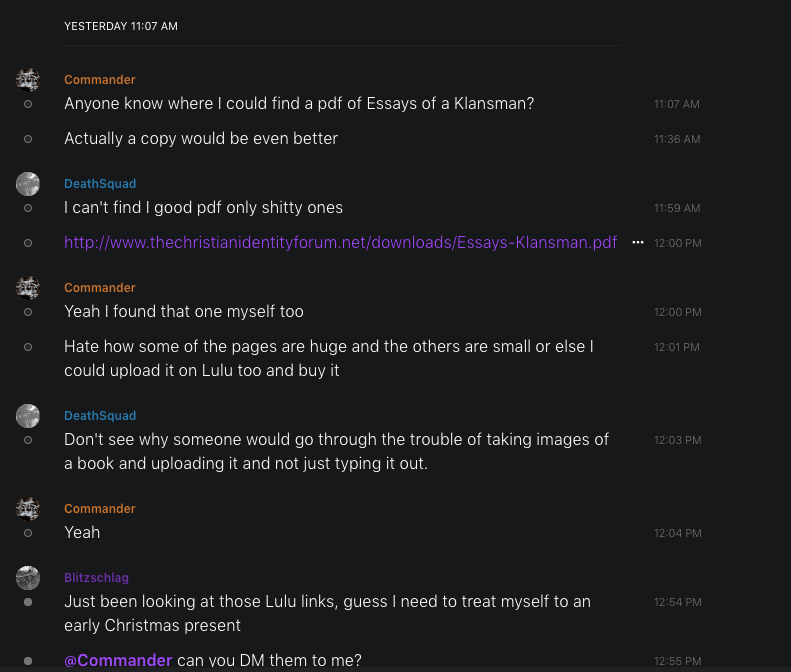
Task: Open the PDF hyperlink posted by DeathSquad
Action: (340, 242)
